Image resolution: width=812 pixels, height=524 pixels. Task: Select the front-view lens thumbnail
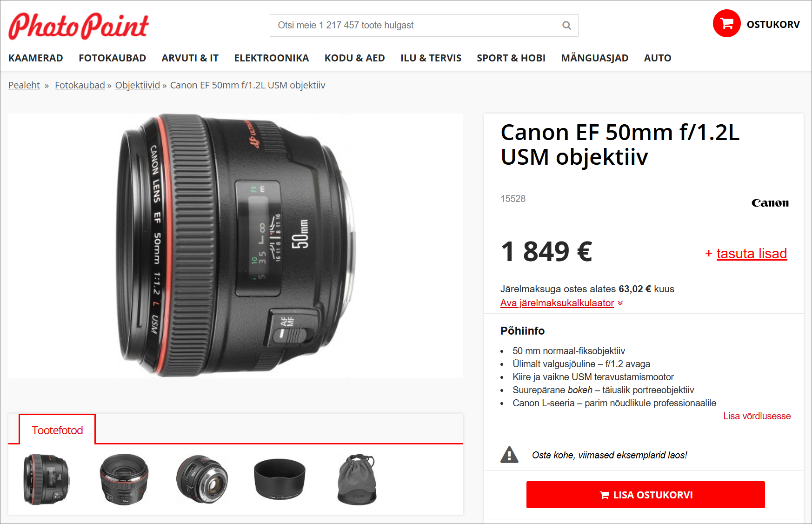[124, 479]
